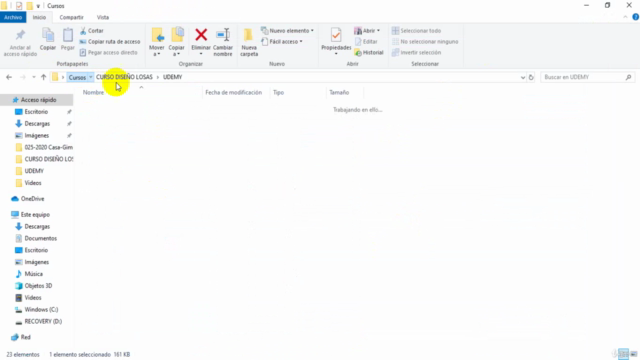Expand the Eliminar dropdown arrow

[x=201, y=54]
